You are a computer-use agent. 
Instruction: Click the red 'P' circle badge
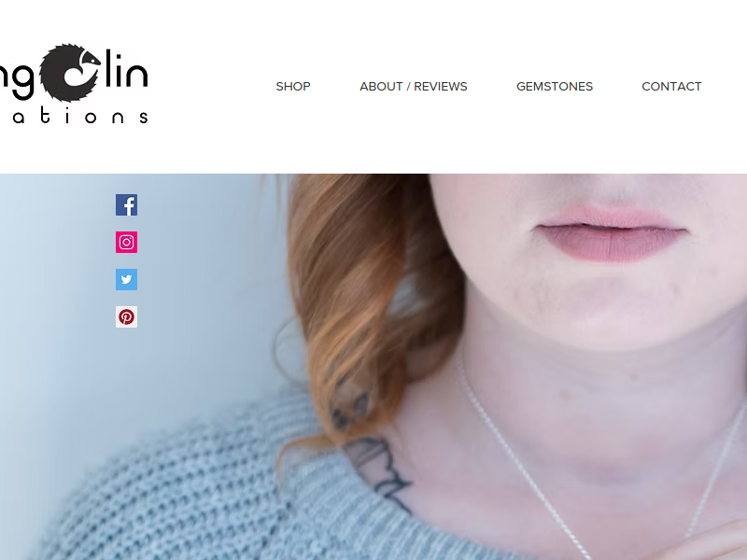126,316
